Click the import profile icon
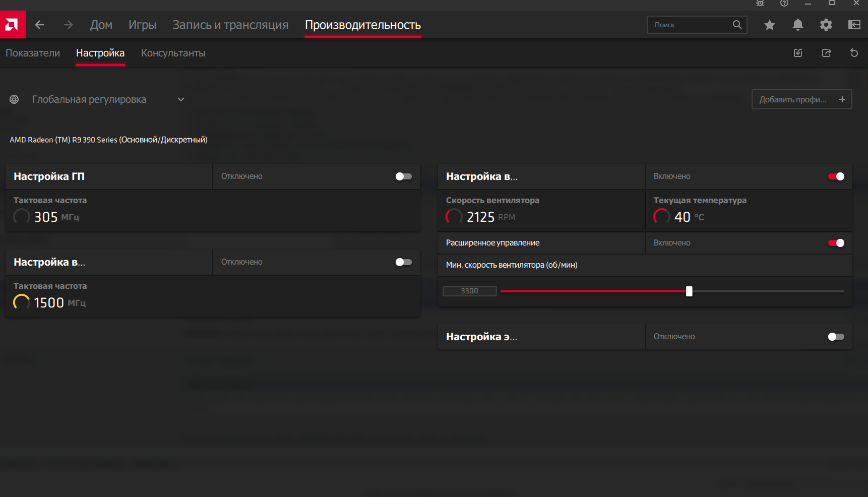The height and width of the screenshot is (497, 868). 798,53
